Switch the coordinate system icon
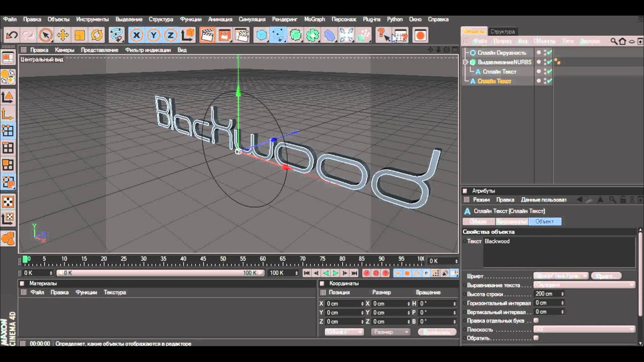 point(188,35)
